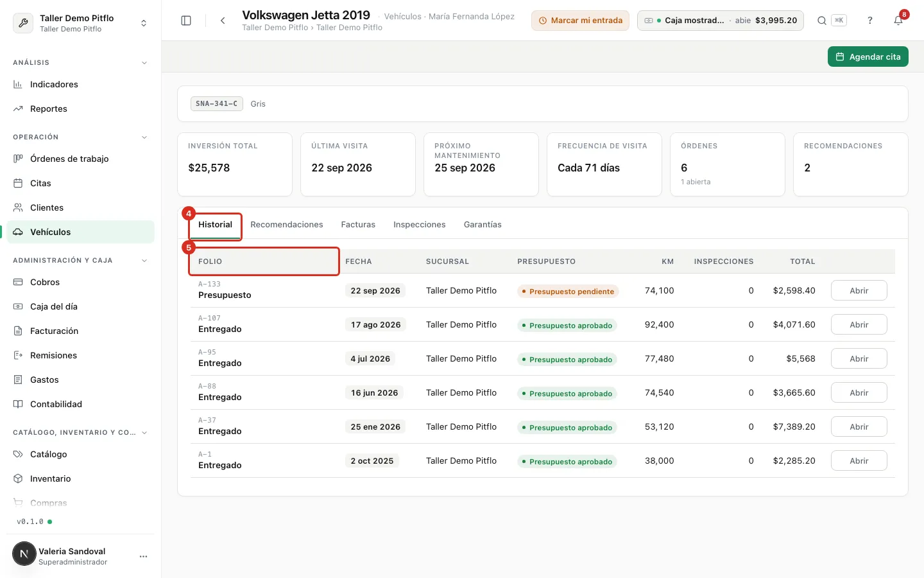Screen dimensions: 924x578
Task: Click the Catálogo tag icon
Action: pos(18,454)
